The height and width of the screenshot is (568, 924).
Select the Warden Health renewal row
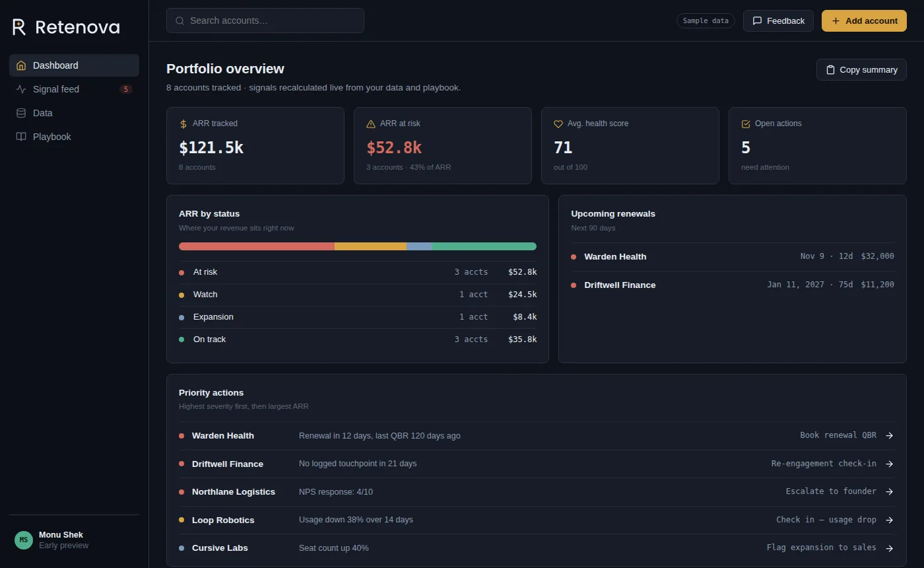733,256
